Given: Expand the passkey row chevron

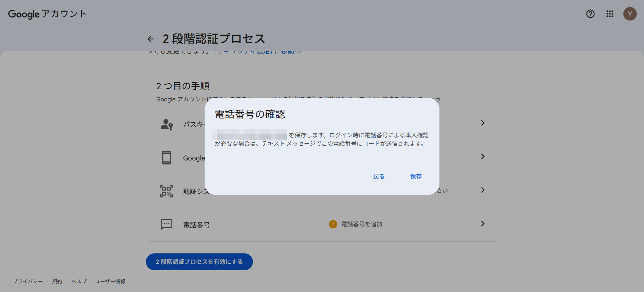Looking at the screenshot, I should [482, 123].
